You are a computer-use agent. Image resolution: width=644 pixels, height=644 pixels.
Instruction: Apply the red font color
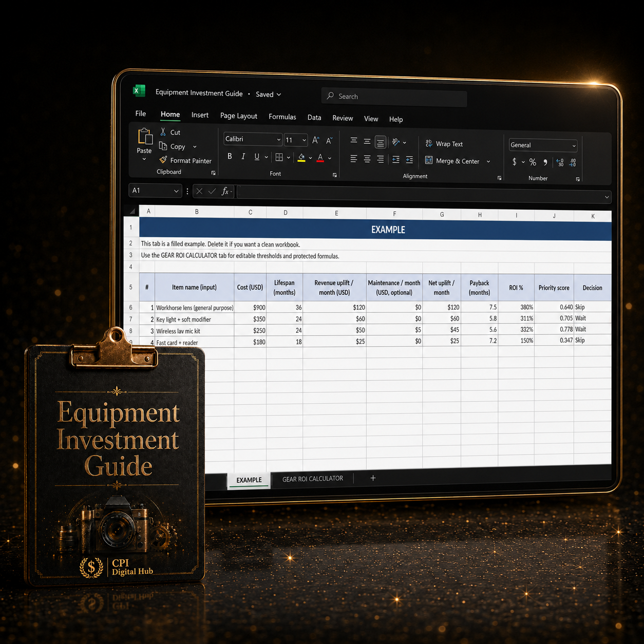pyautogui.click(x=320, y=158)
